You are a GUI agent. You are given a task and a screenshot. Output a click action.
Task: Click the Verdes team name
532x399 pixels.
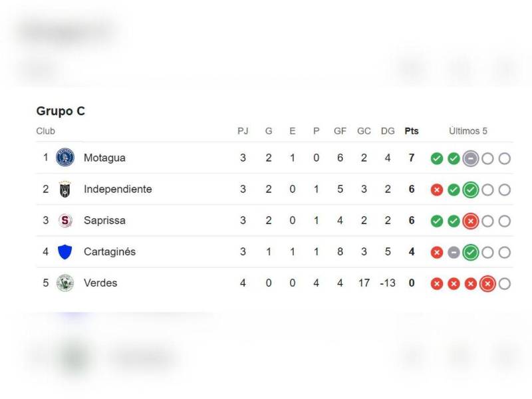(x=100, y=283)
